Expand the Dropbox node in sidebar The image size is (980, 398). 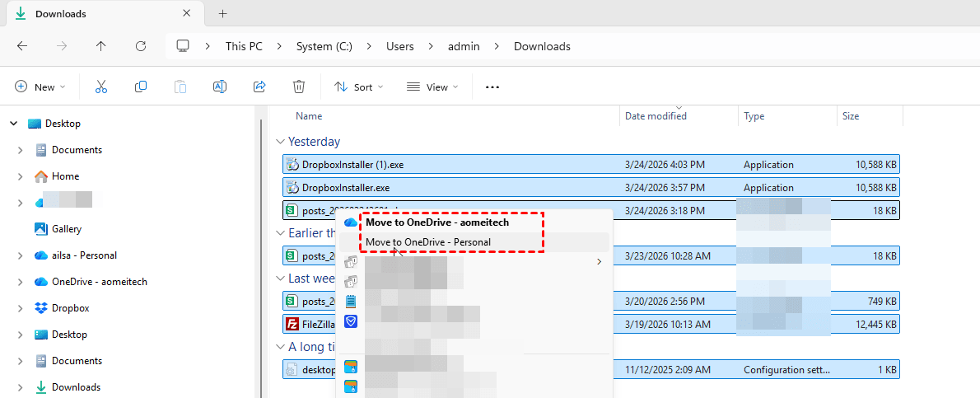pos(21,308)
